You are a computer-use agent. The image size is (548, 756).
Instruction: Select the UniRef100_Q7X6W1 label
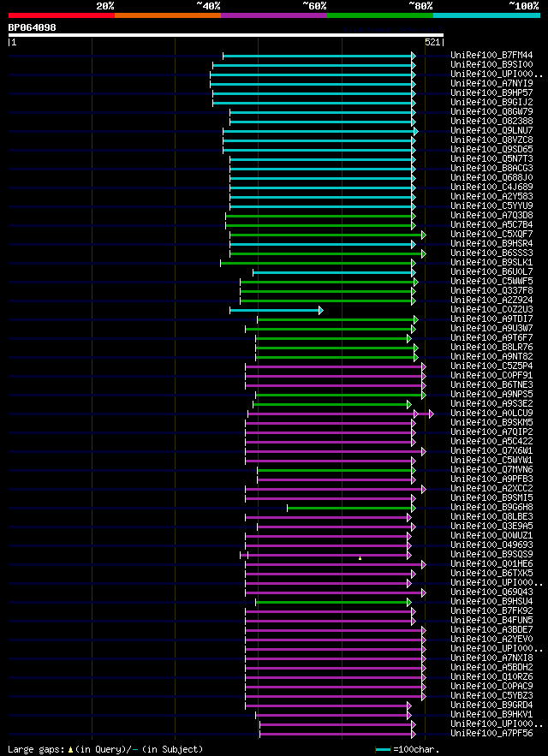click(491, 450)
